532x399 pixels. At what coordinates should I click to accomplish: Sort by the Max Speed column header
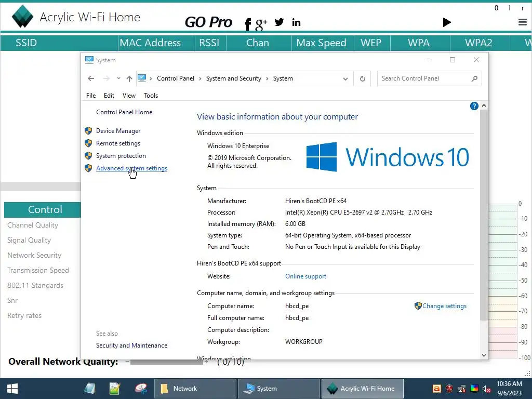click(x=323, y=43)
